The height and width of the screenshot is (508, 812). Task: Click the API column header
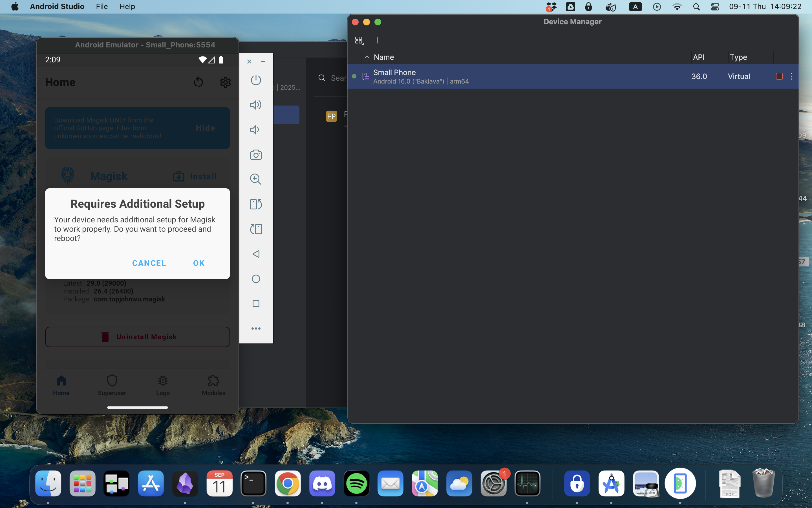click(699, 57)
